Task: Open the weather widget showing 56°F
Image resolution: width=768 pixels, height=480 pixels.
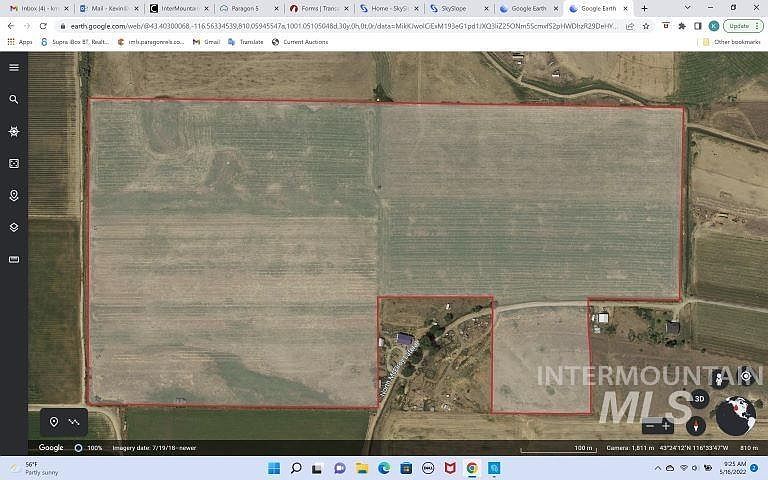Action: click(34, 468)
